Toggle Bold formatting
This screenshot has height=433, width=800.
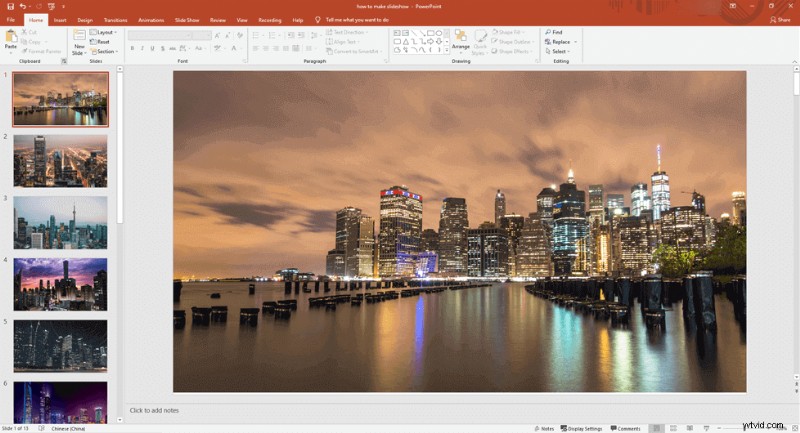(x=132, y=48)
